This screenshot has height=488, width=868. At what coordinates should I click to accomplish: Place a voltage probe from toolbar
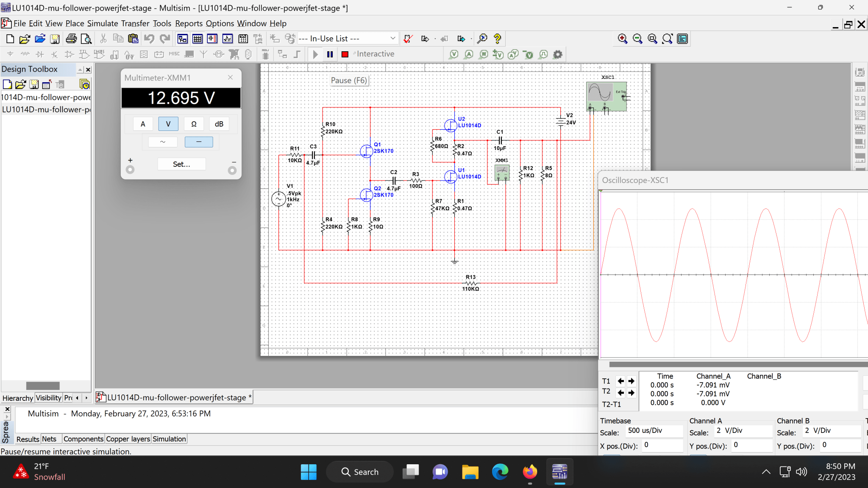(x=453, y=54)
